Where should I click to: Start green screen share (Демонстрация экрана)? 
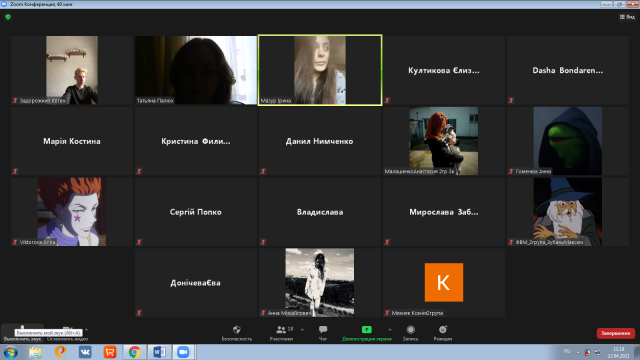[x=367, y=333]
